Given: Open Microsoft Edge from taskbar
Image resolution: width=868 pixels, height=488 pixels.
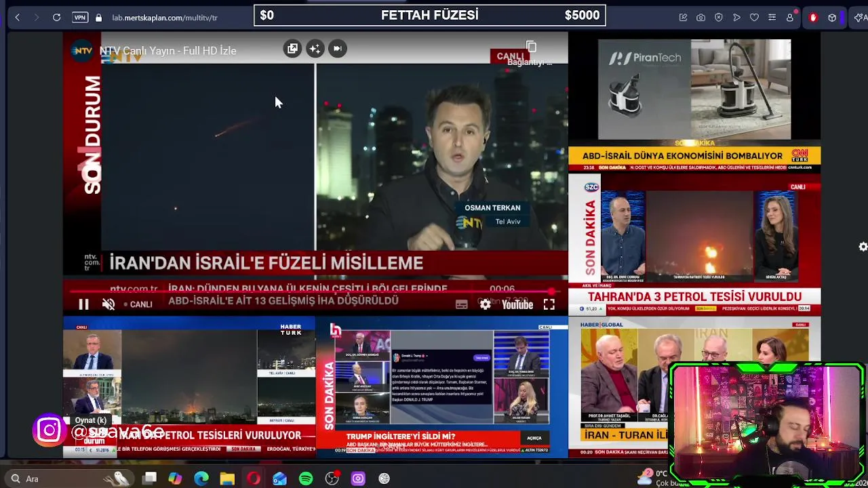Looking at the screenshot, I should click(201, 479).
